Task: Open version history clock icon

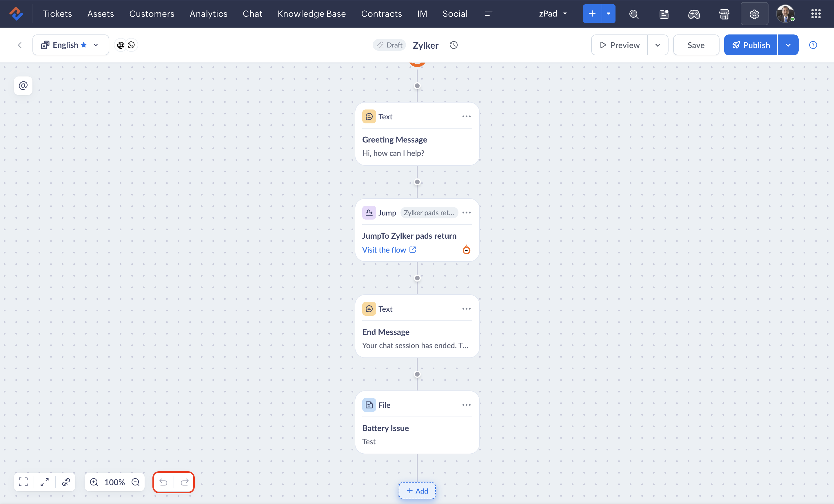Action: [x=454, y=45]
